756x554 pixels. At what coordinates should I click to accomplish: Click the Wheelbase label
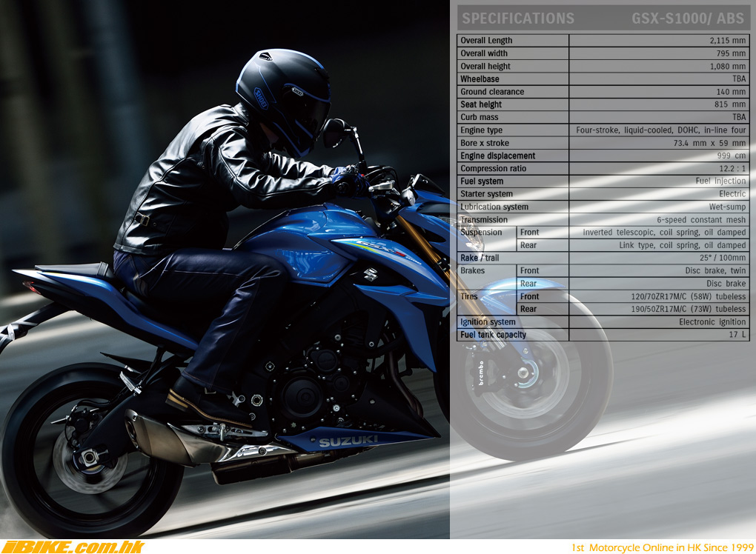(480, 79)
